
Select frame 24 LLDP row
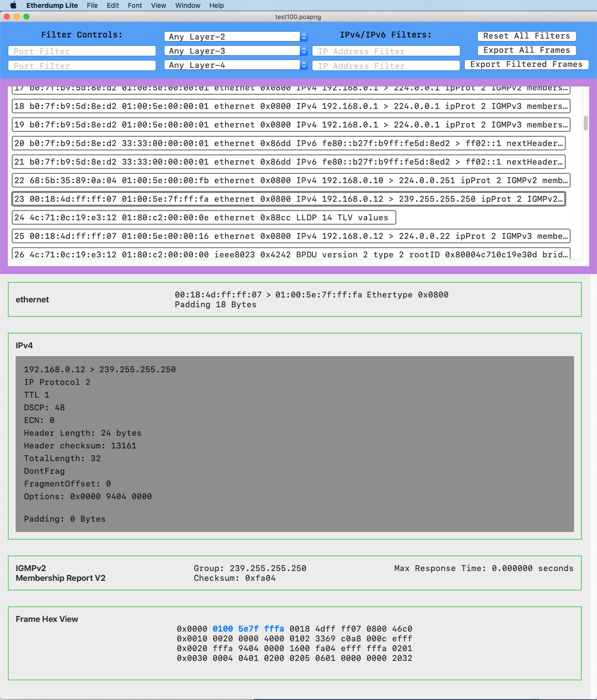[204, 217]
